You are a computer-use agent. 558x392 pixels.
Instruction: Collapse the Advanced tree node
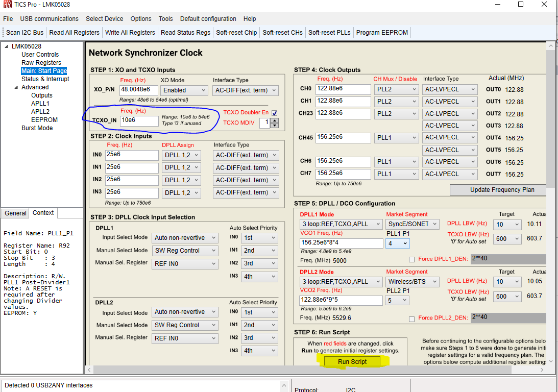pos(16,87)
